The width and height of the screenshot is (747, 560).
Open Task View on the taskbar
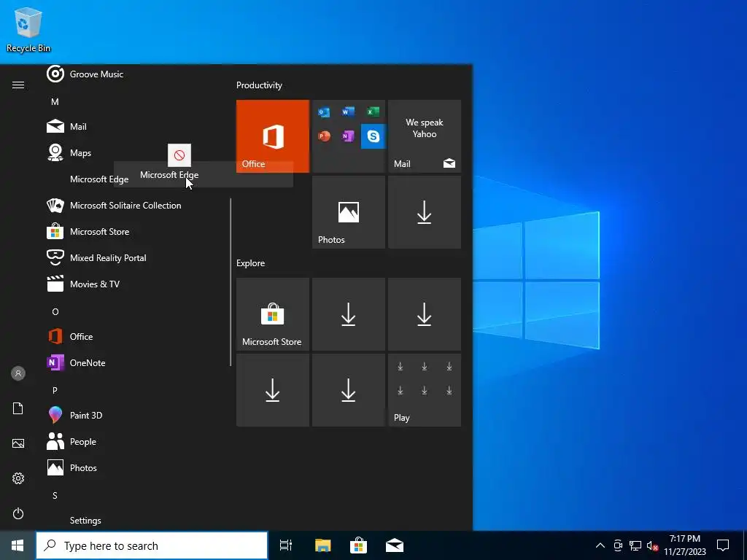[286, 545]
